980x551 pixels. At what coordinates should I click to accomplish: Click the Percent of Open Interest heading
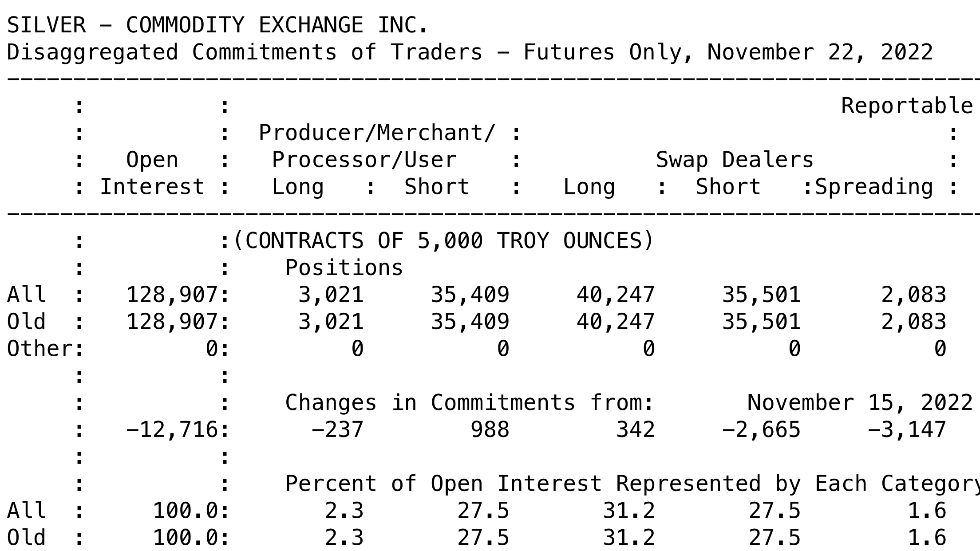pos(443,484)
